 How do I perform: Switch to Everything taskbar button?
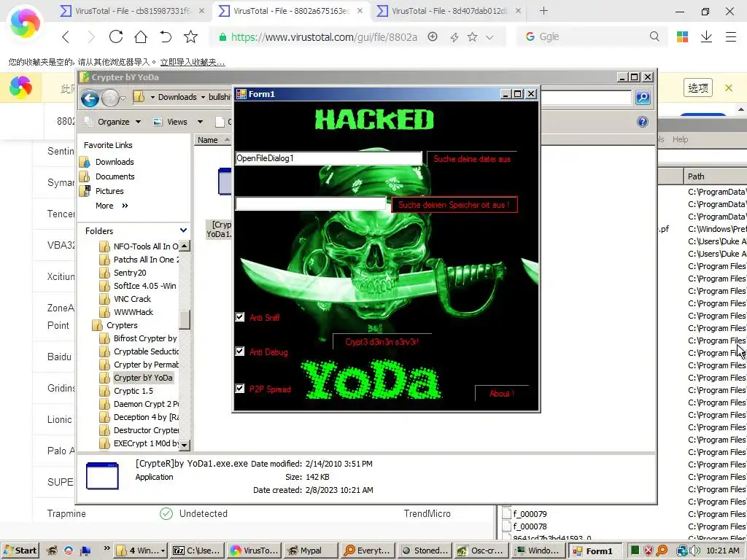tap(368, 551)
